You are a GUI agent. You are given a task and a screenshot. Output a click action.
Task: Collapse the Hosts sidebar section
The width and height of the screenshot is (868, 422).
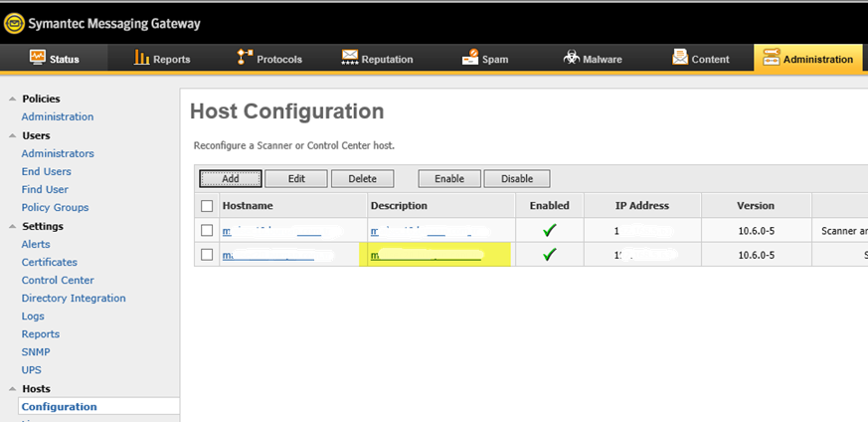point(12,389)
